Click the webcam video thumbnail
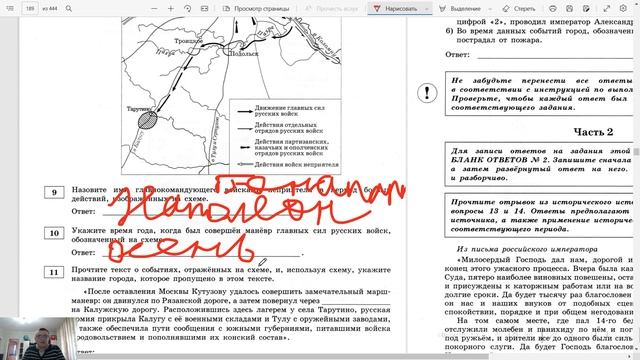 38,338
